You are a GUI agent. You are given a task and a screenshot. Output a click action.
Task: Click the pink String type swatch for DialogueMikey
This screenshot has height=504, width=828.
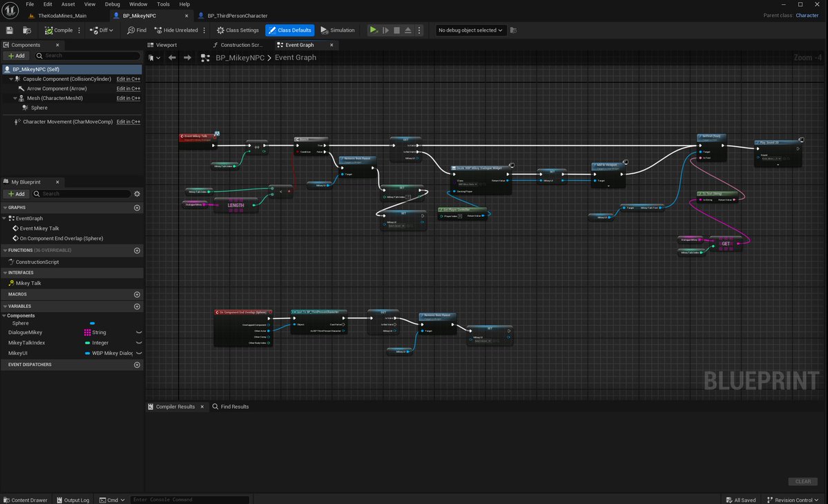87,332
